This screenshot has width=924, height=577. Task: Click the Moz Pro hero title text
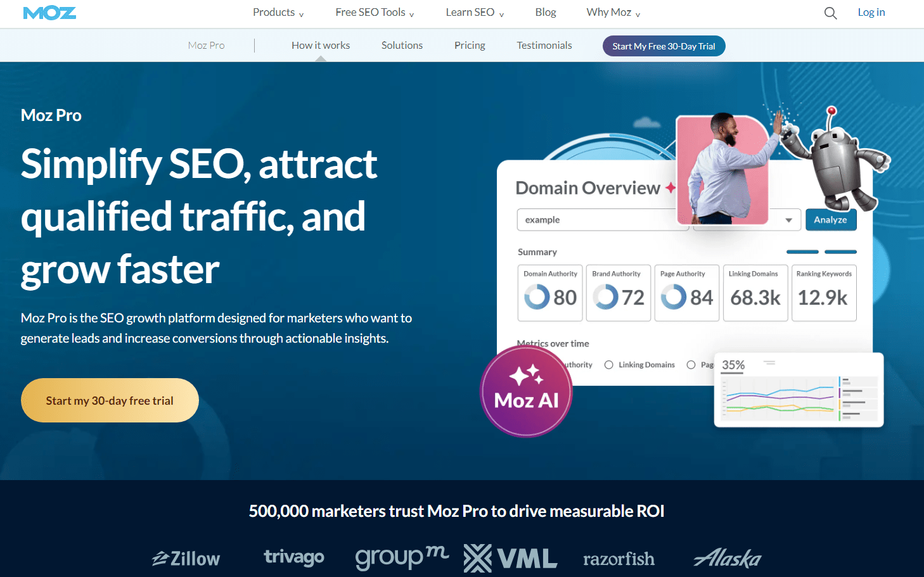[51, 115]
